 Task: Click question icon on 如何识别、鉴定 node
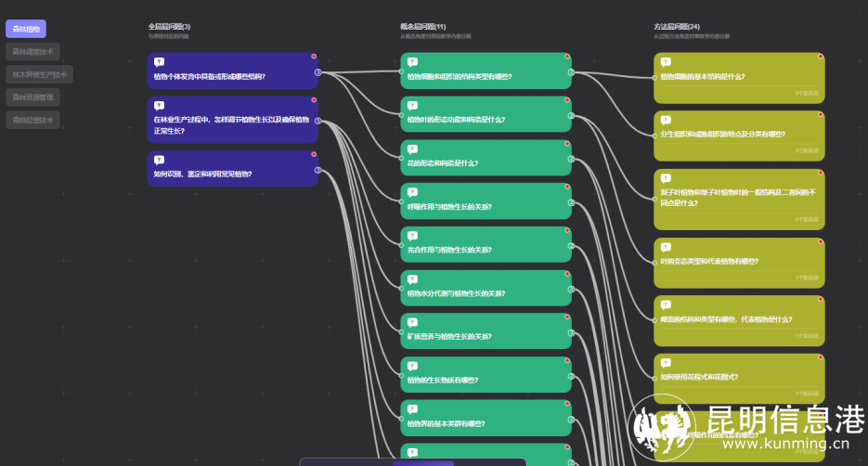coord(159,160)
